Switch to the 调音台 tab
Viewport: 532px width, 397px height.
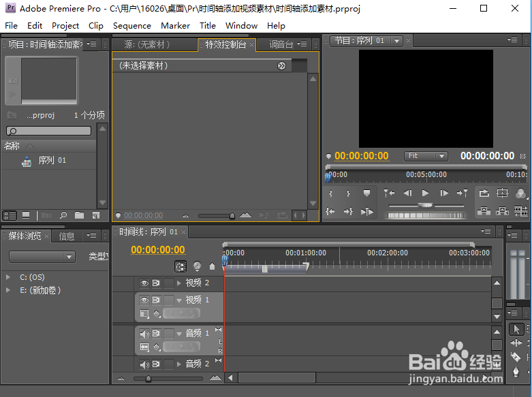281,44
